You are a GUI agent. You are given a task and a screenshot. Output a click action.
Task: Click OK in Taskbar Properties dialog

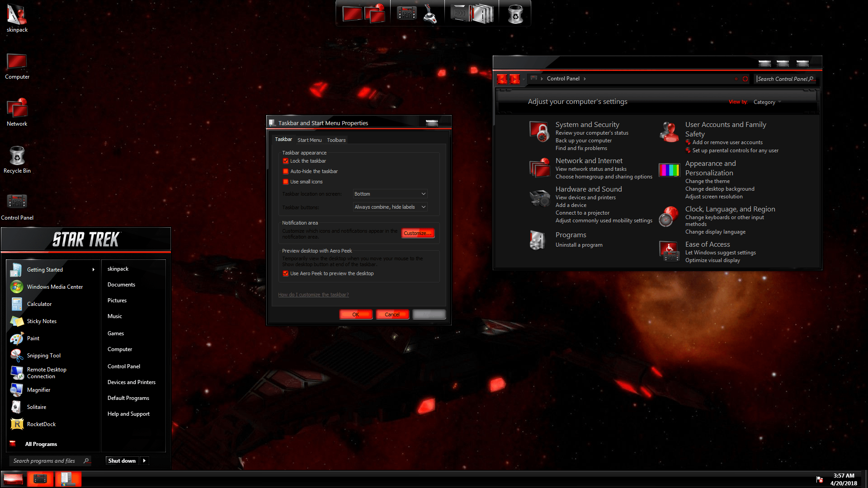(x=356, y=314)
